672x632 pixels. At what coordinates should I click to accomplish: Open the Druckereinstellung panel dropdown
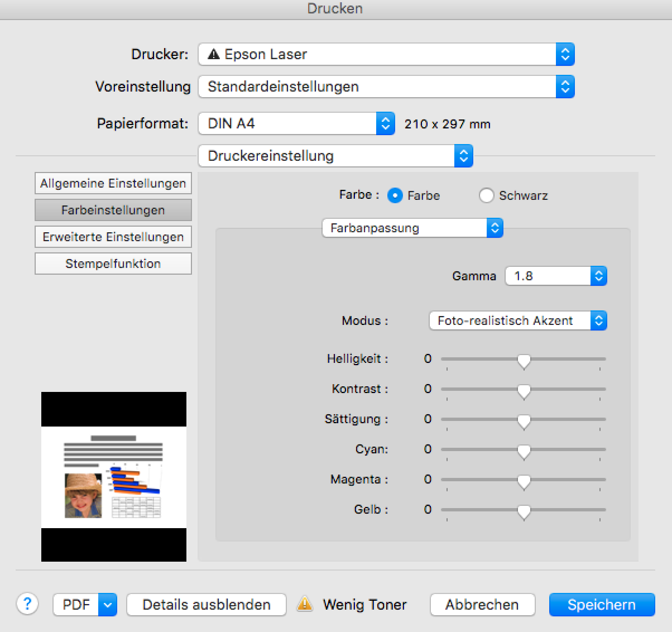tap(335, 156)
